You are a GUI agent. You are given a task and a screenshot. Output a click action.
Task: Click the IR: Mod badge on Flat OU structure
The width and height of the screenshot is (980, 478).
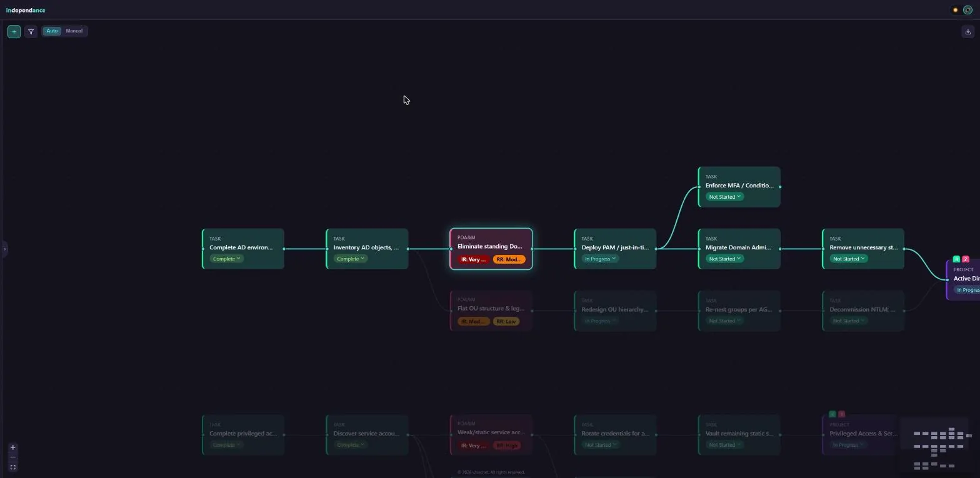[x=473, y=321]
